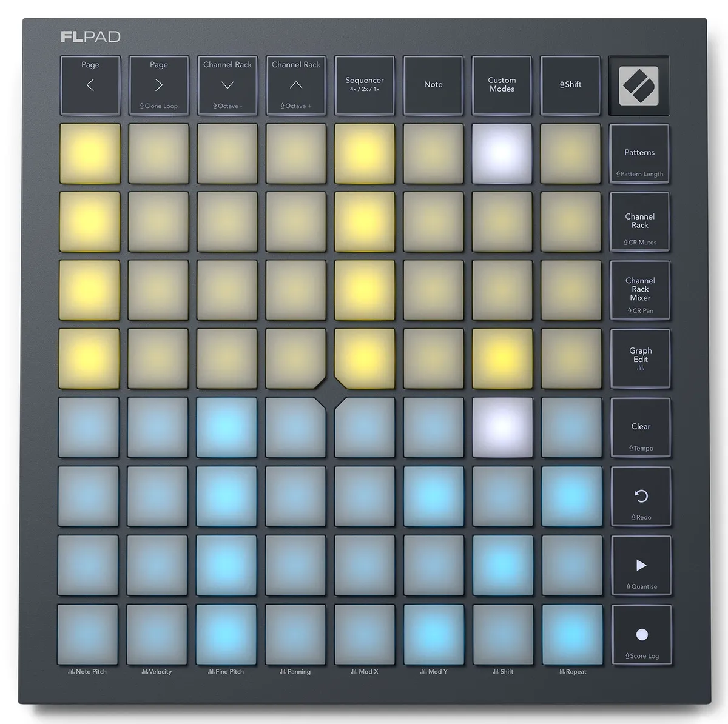The image size is (728, 724).
Task: Tap the white pad in the Clear row
Action: [x=502, y=427]
